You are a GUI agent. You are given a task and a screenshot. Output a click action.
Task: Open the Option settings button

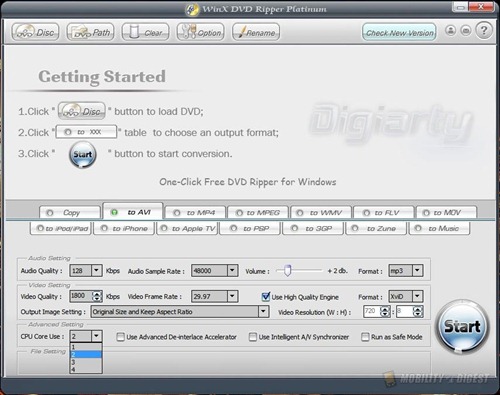[x=200, y=32]
